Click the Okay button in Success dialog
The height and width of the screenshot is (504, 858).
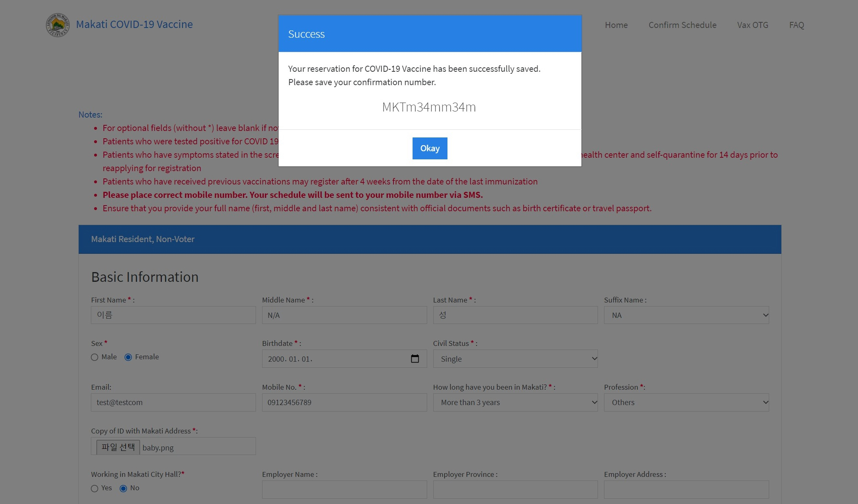(x=430, y=148)
